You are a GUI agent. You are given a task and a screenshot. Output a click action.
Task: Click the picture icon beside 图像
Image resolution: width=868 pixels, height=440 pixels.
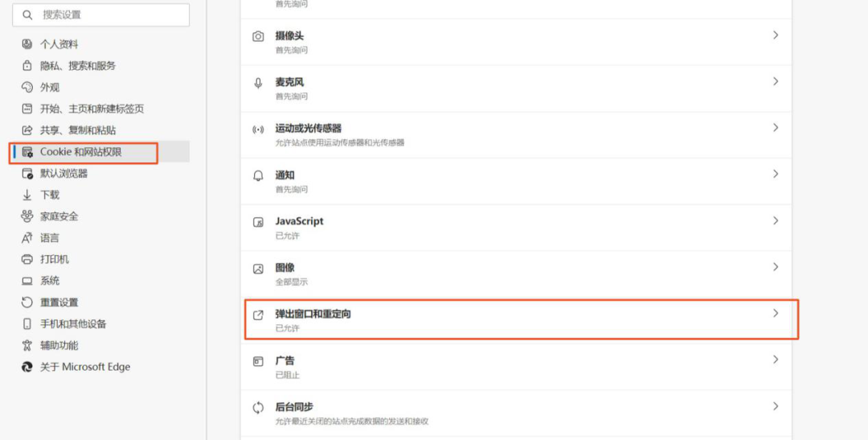(258, 269)
